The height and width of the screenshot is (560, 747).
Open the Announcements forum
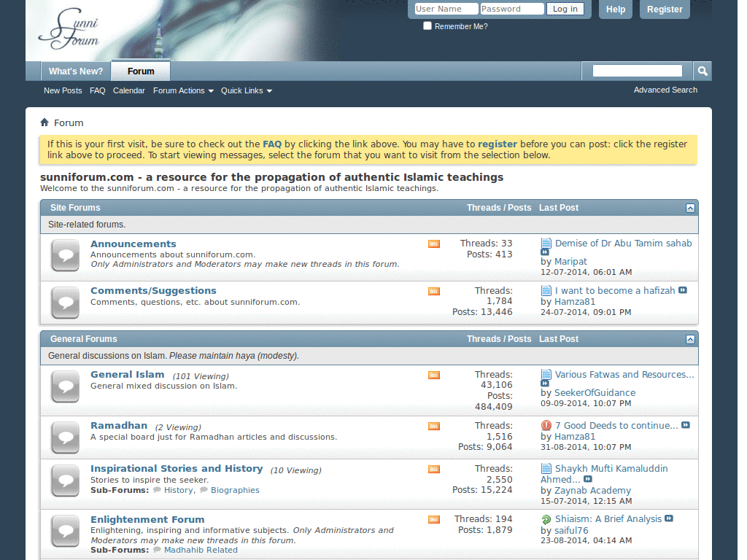click(x=133, y=244)
